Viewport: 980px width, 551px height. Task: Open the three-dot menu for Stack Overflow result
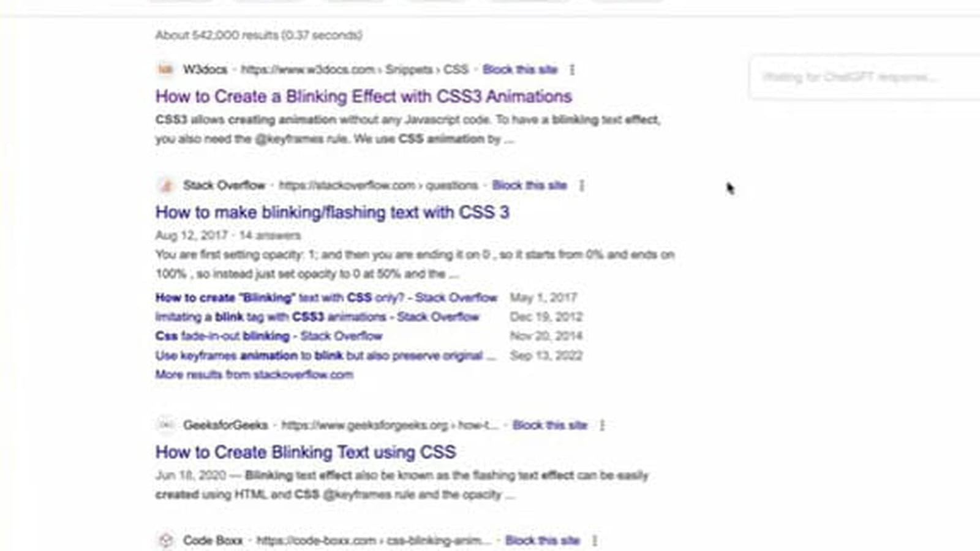click(x=582, y=185)
